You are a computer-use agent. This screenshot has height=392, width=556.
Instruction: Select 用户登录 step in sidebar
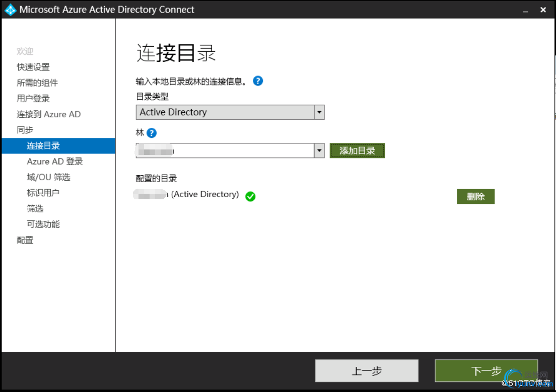point(33,99)
